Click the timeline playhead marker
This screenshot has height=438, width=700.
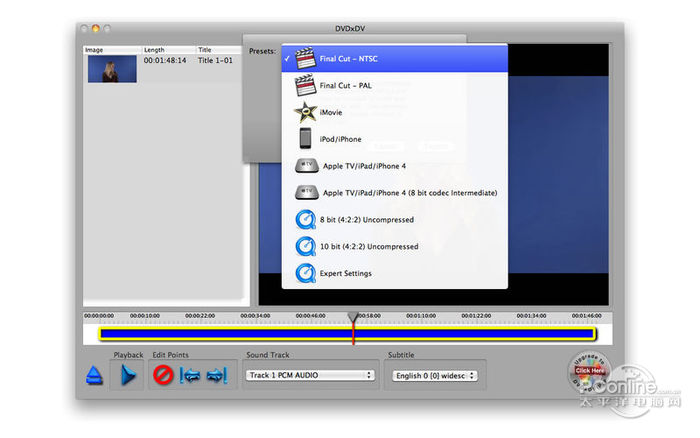pos(352,318)
